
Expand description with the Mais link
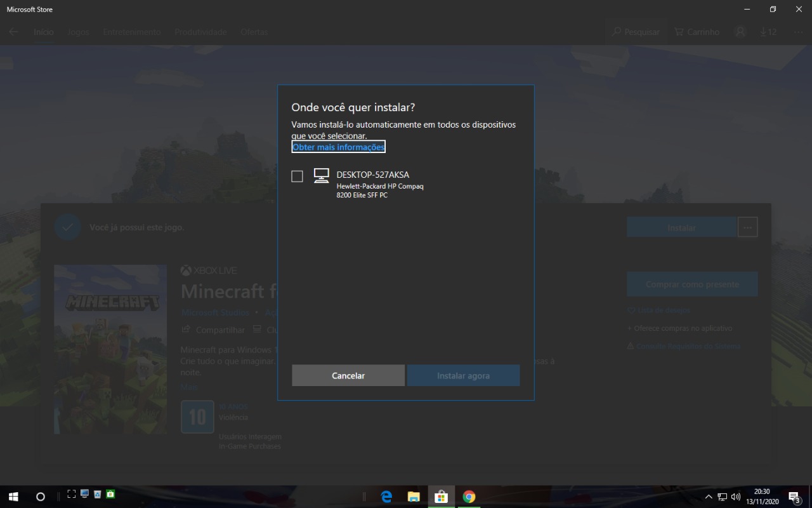[189, 387]
